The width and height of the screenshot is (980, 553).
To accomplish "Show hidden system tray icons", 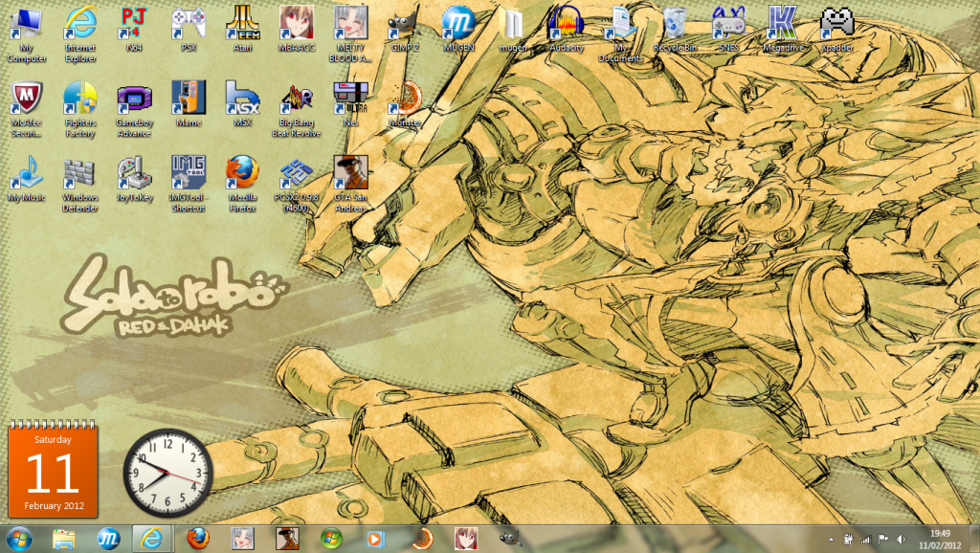I will tap(831, 540).
